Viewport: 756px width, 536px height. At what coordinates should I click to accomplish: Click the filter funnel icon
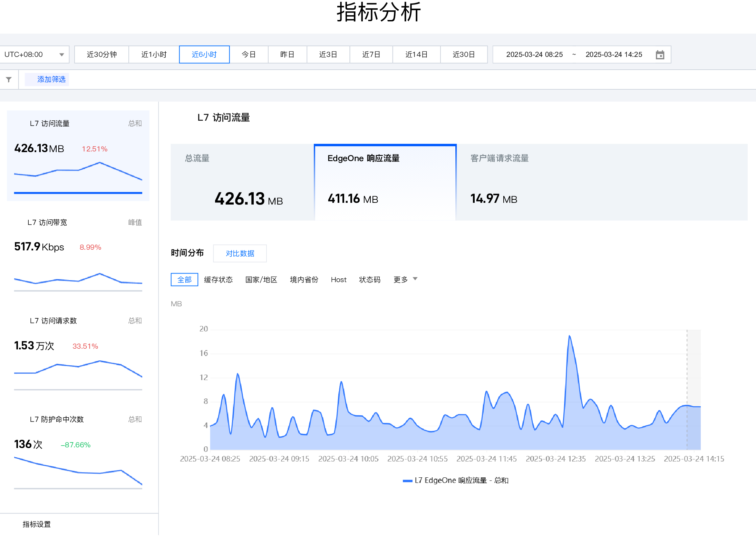(x=9, y=79)
